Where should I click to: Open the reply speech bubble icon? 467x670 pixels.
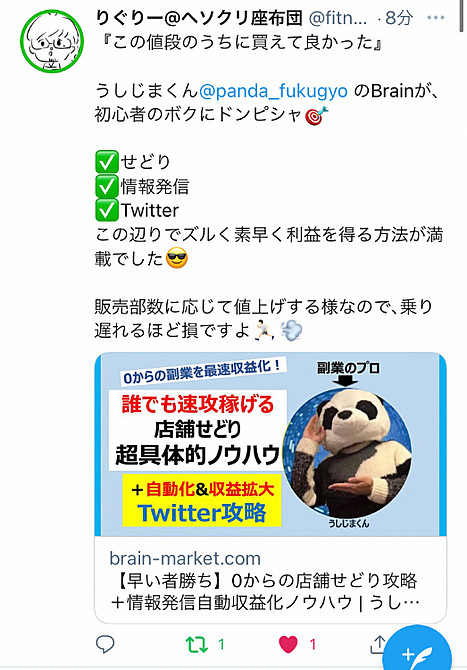click(105, 644)
